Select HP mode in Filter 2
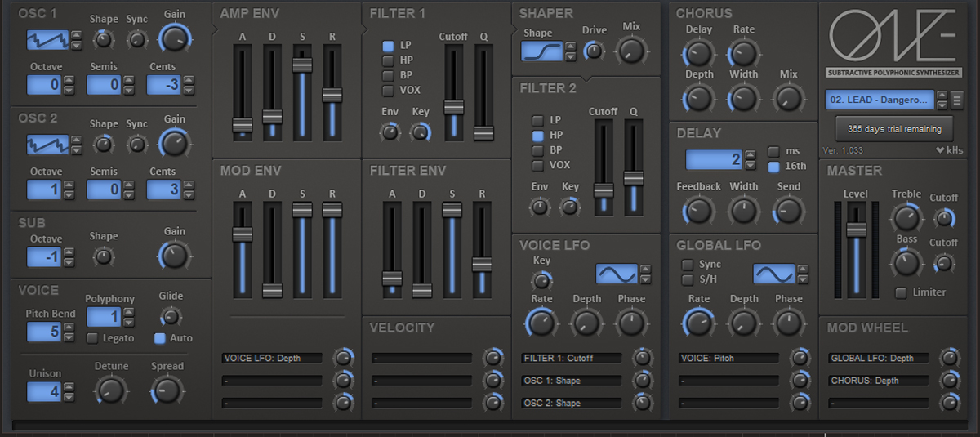The width and height of the screenshot is (980, 437). pyautogui.click(x=537, y=136)
